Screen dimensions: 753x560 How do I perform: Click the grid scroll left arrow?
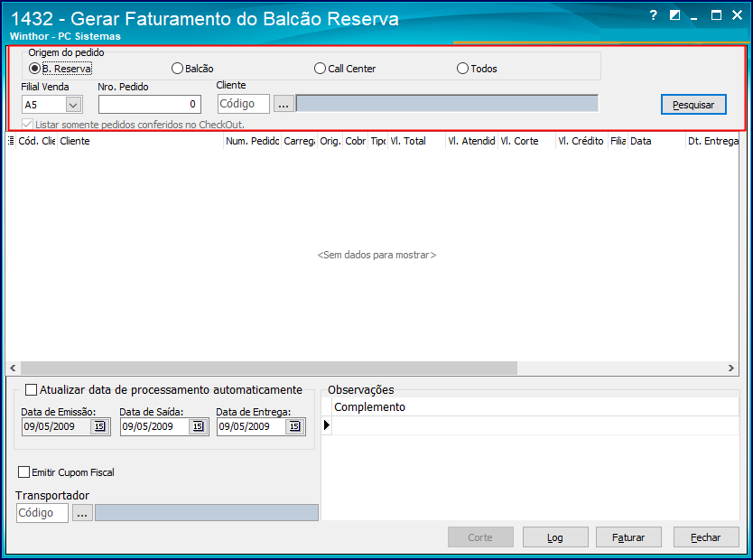pos(13,369)
